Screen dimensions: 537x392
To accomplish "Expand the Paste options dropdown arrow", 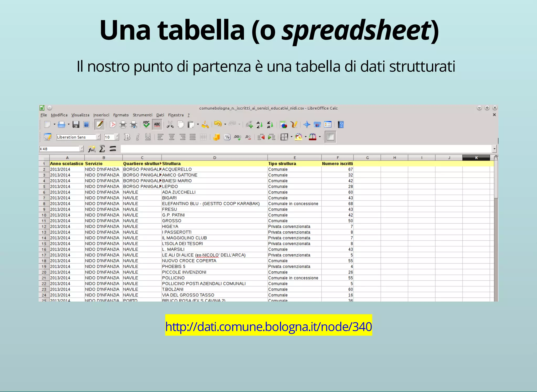I will [x=198, y=125].
